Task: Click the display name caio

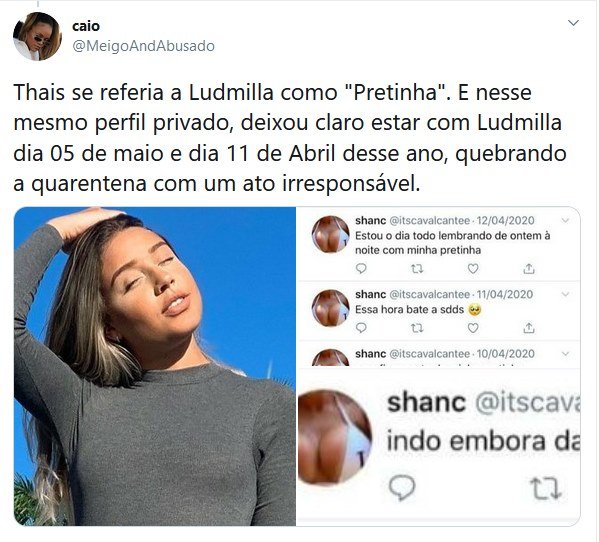Action: 86,26
